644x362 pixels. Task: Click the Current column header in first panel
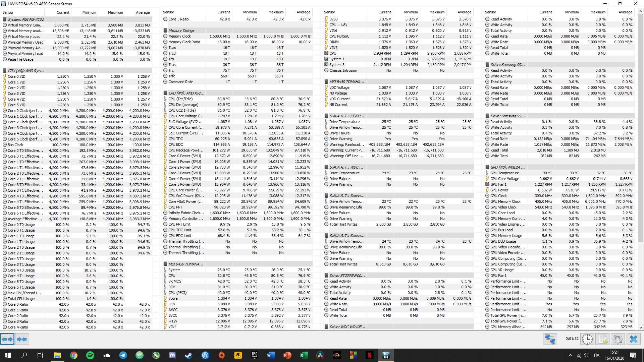(58, 12)
